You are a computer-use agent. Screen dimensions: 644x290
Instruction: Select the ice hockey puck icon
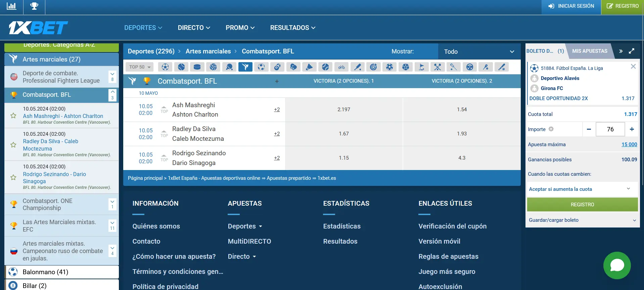click(x=197, y=67)
